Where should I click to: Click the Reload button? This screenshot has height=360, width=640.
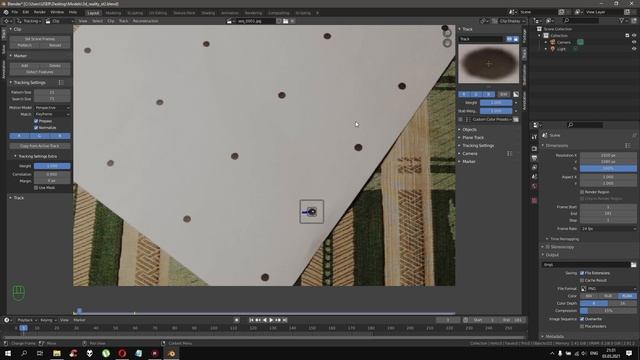pos(55,45)
